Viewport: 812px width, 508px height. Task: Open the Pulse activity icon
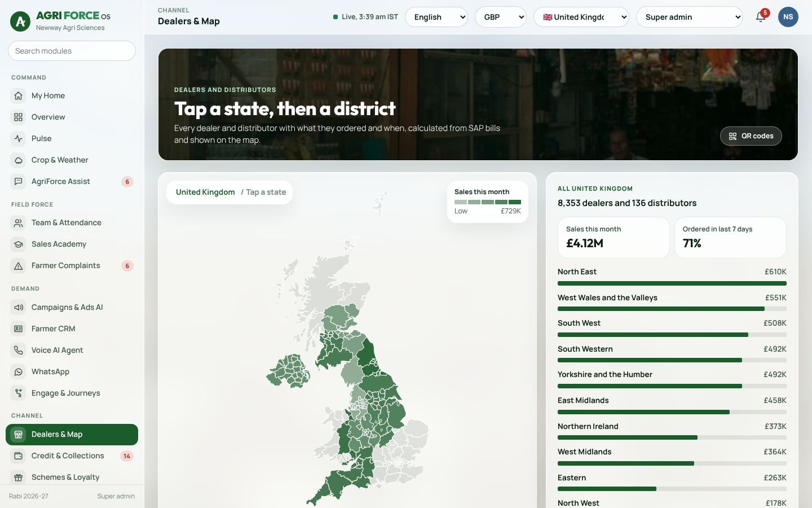(x=19, y=138)
